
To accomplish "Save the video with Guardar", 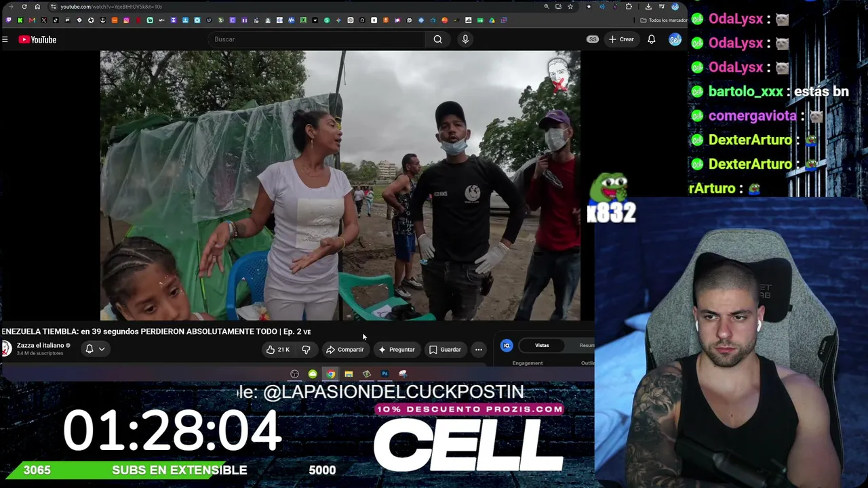I will [445, 350].
